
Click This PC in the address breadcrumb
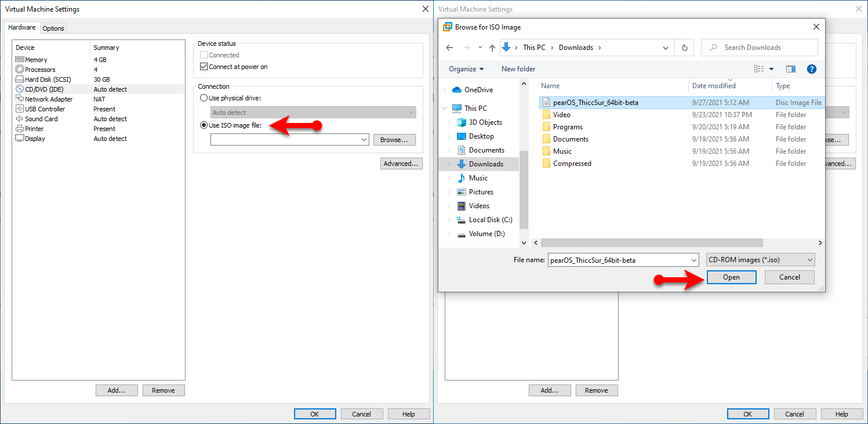[534, 48]
